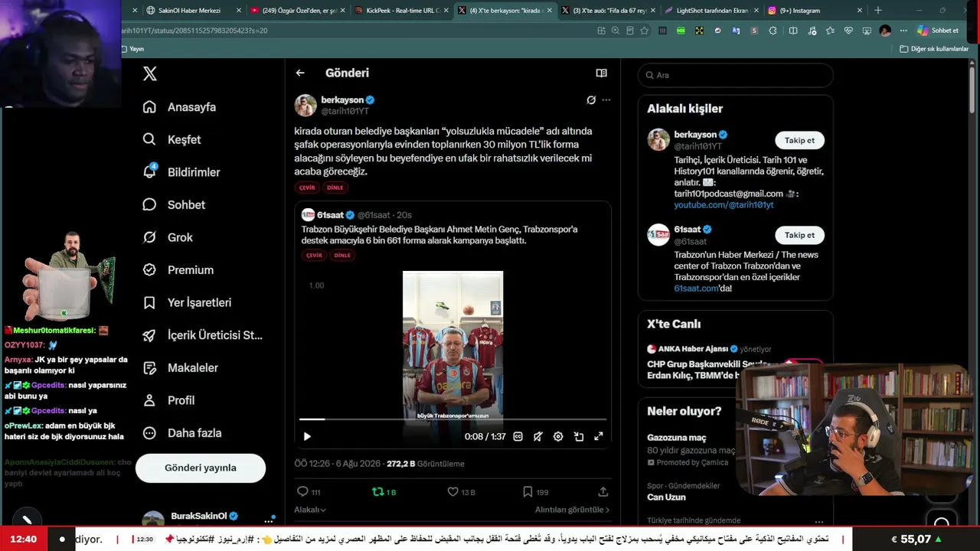
Task: Click the browser essentials heart icon
Action: pyautogui.click(x=848, y=31)
